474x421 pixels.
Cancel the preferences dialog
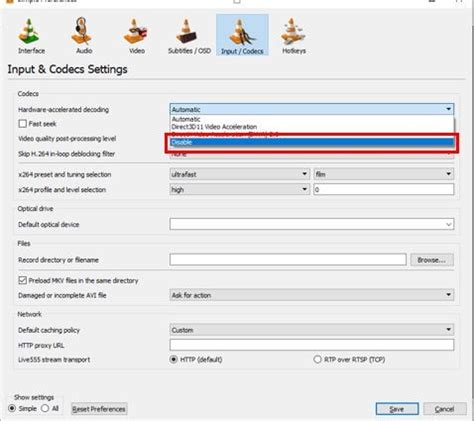tap(445, 409)
